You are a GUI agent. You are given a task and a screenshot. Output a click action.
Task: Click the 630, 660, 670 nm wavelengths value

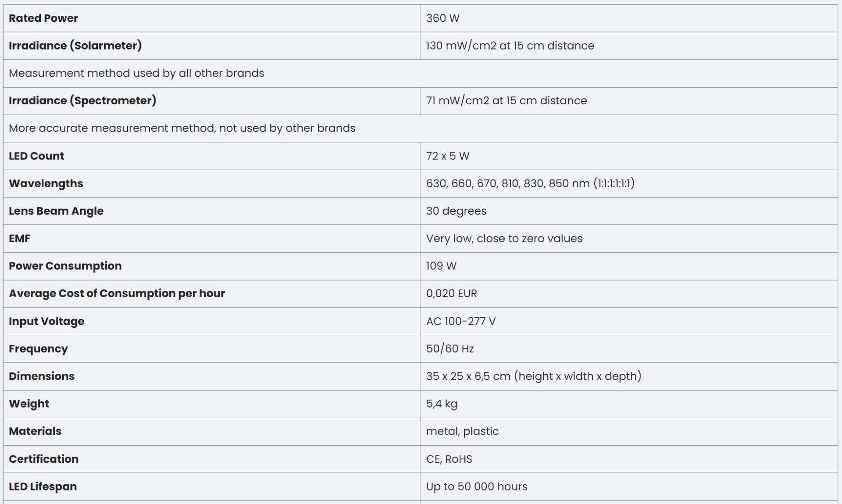coord(530,184)
